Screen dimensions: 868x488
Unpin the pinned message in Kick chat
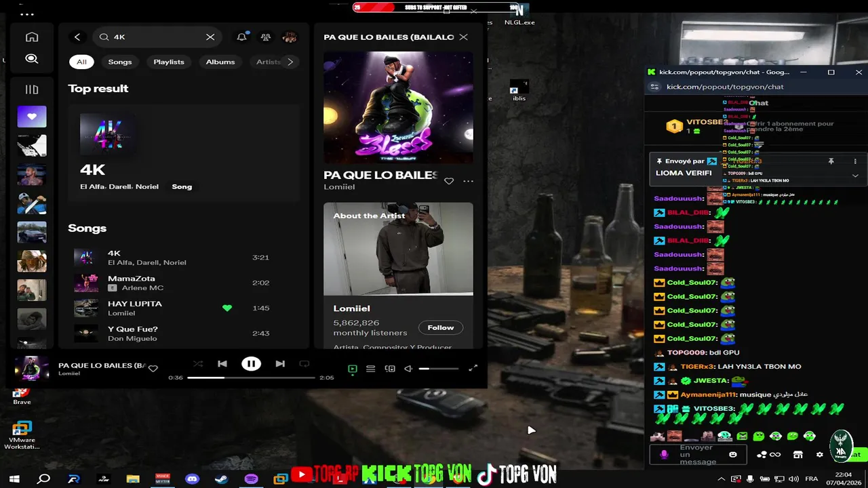coord(831,161)
